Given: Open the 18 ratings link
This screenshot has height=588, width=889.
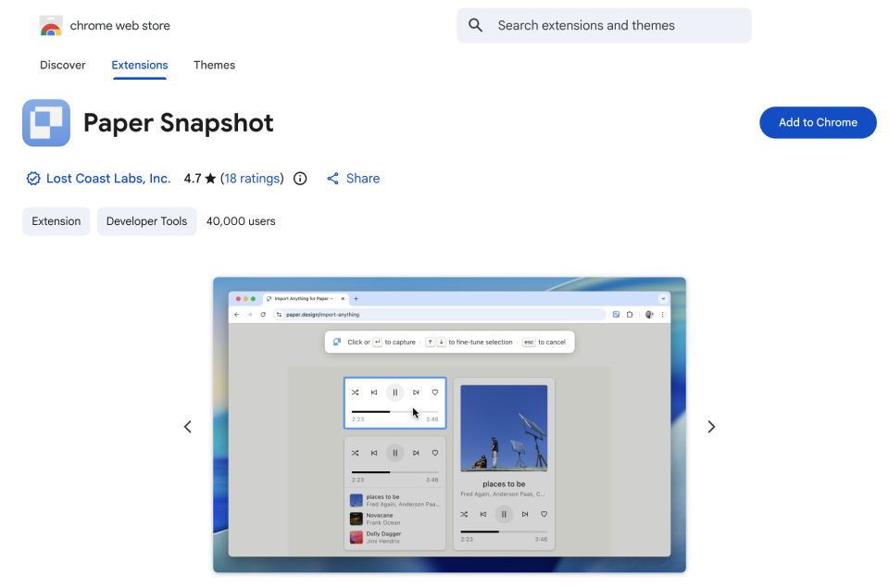Looking at the screenshot, I should pyautogui.click(x=252, y=179).
